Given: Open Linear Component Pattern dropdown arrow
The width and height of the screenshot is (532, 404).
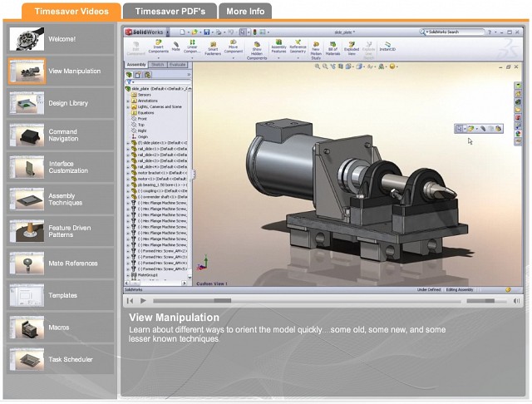Looking at the screenshot, I should coord(192,58).
